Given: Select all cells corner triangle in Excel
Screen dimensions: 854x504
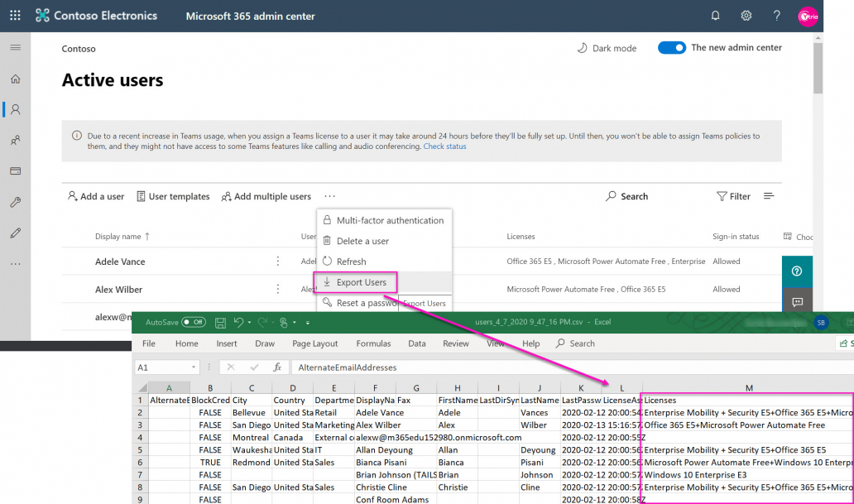Looking at the screenshot, I should coord(142,388).
